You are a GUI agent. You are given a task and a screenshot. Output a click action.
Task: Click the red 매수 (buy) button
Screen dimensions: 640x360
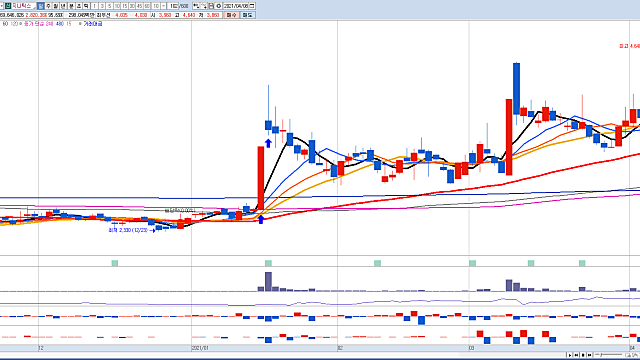click(x=232, y=15)
